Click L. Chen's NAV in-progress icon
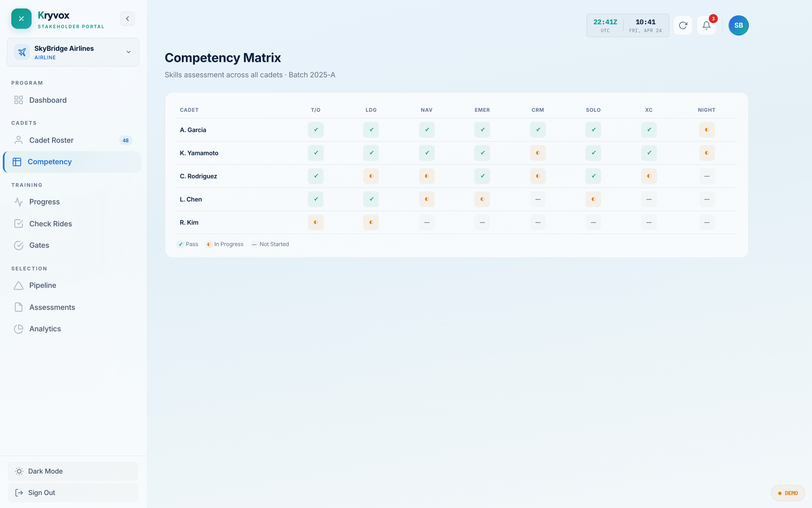This screenshot has height=508, width=812. (427, 199)
